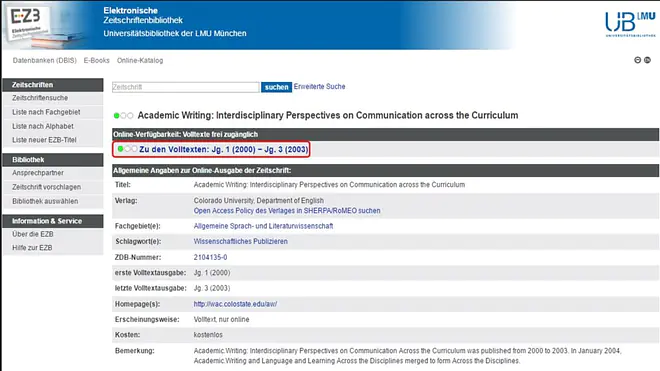660x371 pixels.
Task: Click the 'Homepage(s):' row label
Action: point(137,304)
